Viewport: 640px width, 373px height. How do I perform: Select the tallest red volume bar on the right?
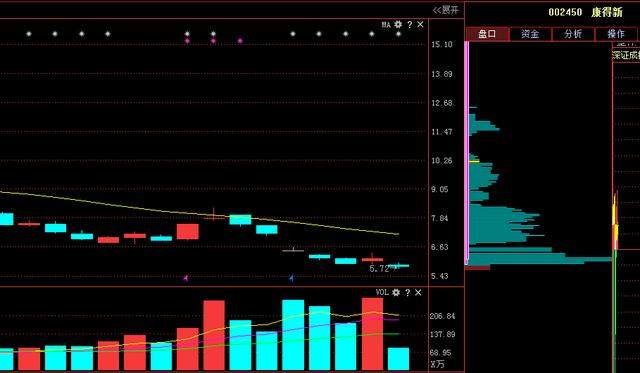(x=372, y=334)
